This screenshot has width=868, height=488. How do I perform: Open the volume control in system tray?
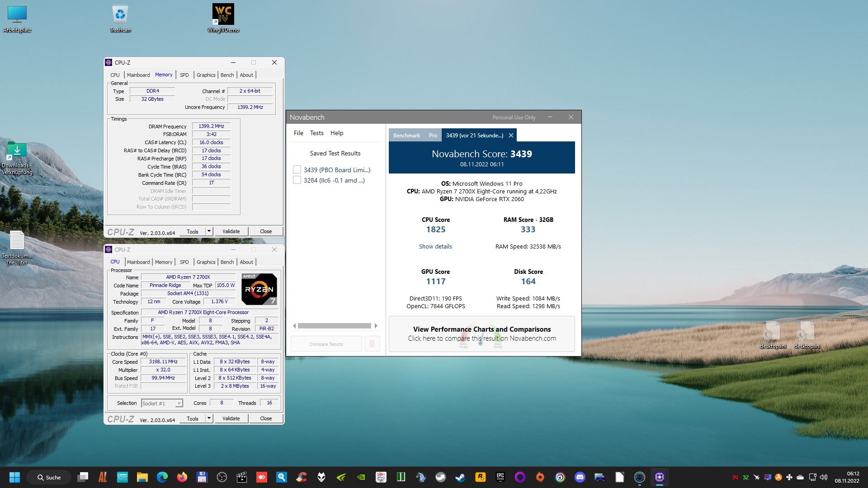823,477
